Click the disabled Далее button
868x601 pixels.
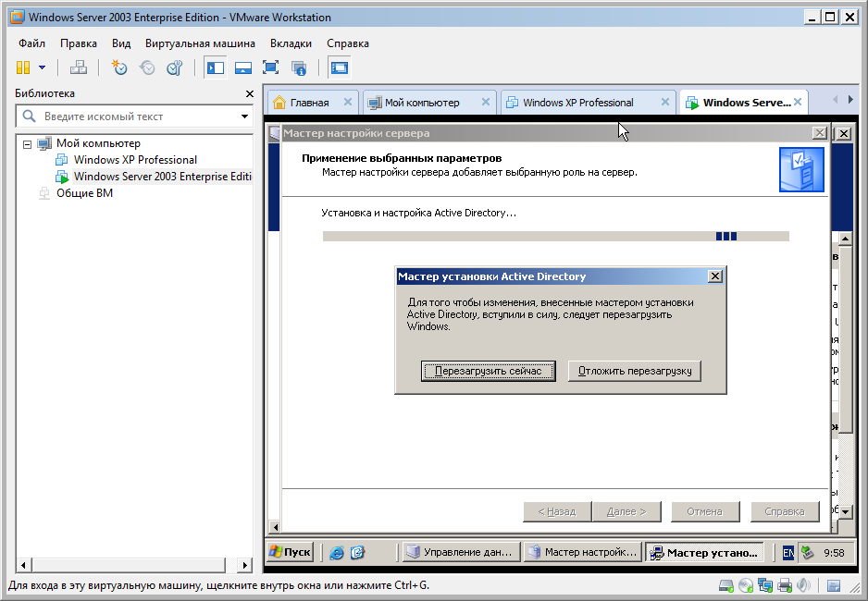tap(626, 511)
